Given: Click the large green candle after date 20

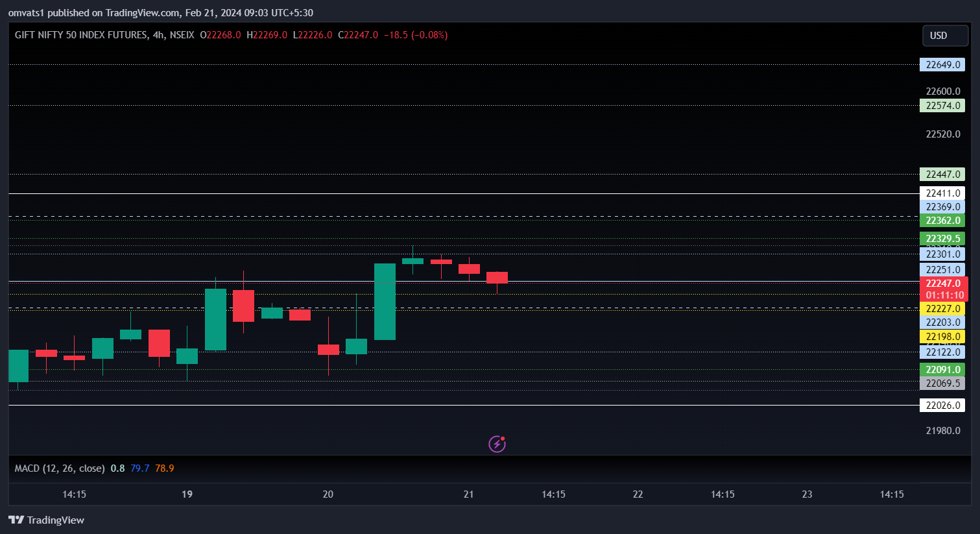Looking at the screenshot, I should (x=385, y=302).
